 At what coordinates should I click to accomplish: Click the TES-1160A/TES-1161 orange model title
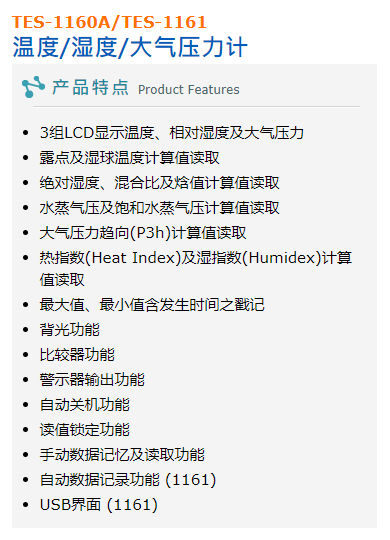click(109, 22)
